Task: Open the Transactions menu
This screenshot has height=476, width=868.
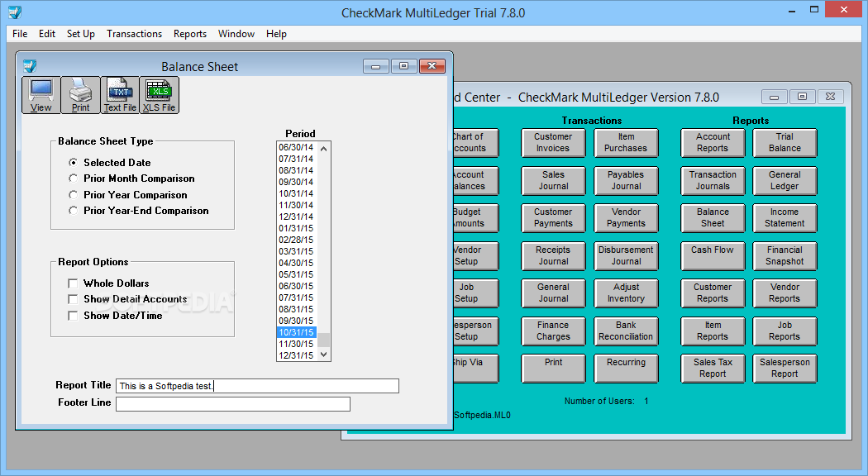Action: [135, 34]
